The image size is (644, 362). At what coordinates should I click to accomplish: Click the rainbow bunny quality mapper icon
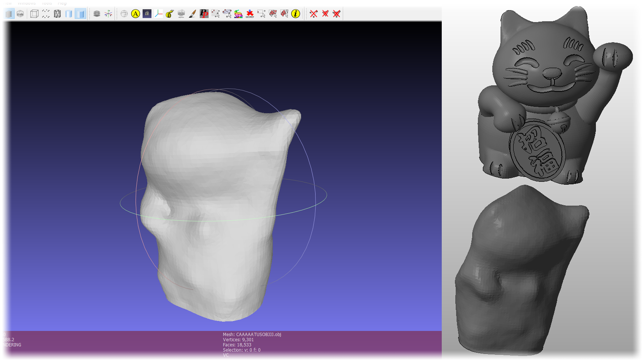[x=238, y=14]
